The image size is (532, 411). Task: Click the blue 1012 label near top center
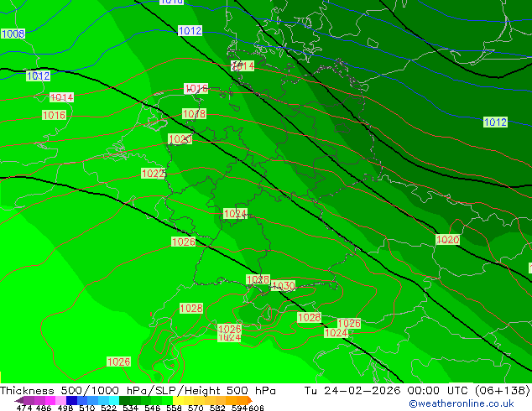190,31
